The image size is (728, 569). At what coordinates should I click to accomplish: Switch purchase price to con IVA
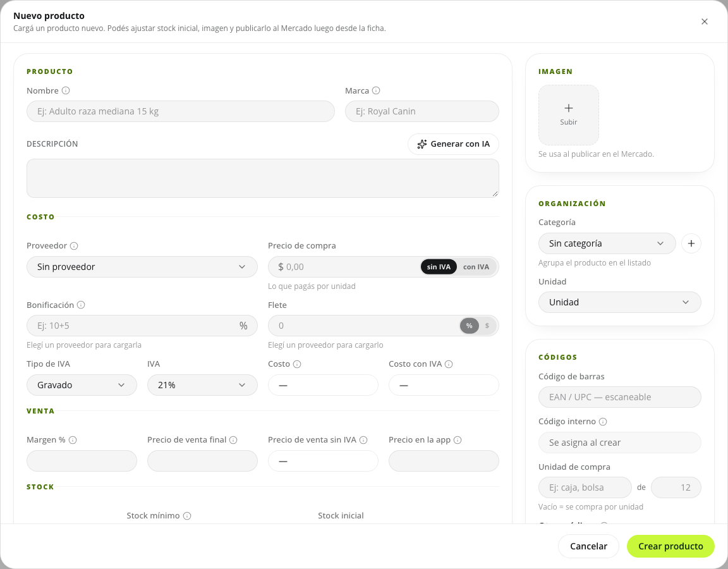click(476, 267)
